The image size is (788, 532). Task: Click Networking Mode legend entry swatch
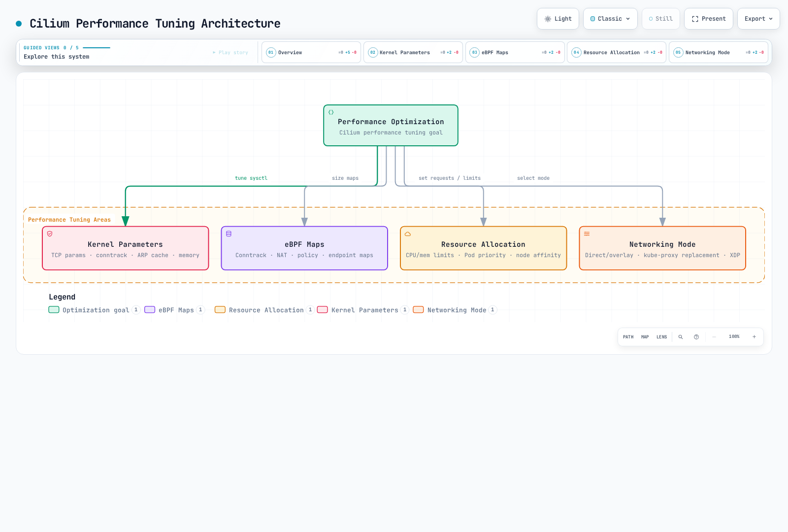[x=418, y=310]
